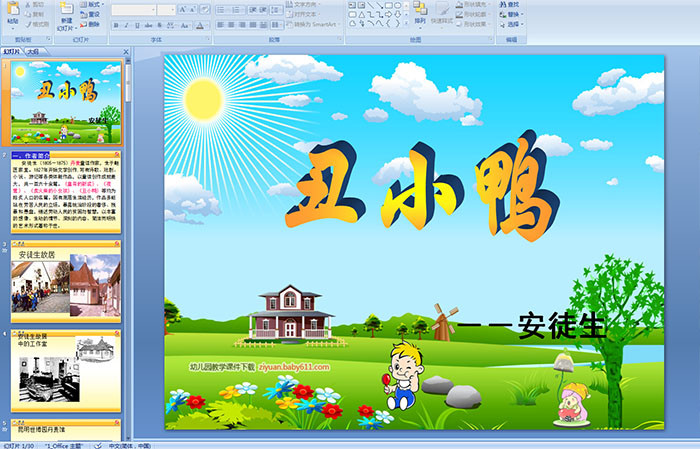700x449 pixels.
Task: Click the Reset slide (重设) command
Action: coord(90,14)
